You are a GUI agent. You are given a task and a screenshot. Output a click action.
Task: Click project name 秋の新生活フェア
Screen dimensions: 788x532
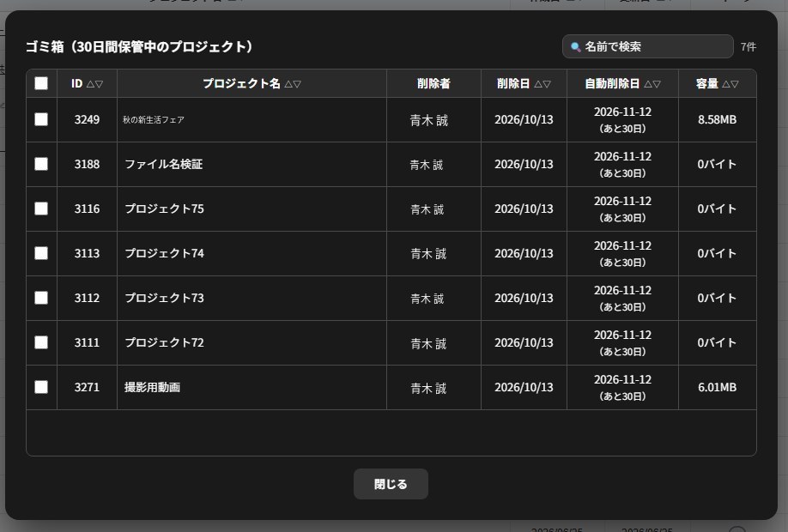click(154, 119)
